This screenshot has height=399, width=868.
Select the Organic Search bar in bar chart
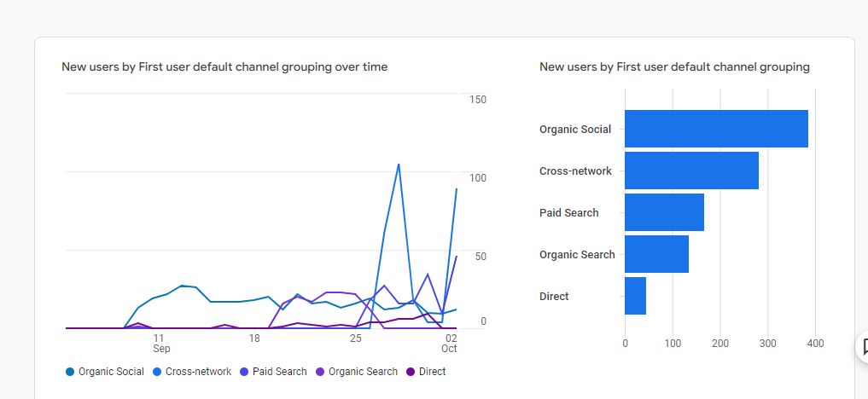coord(656,254)
